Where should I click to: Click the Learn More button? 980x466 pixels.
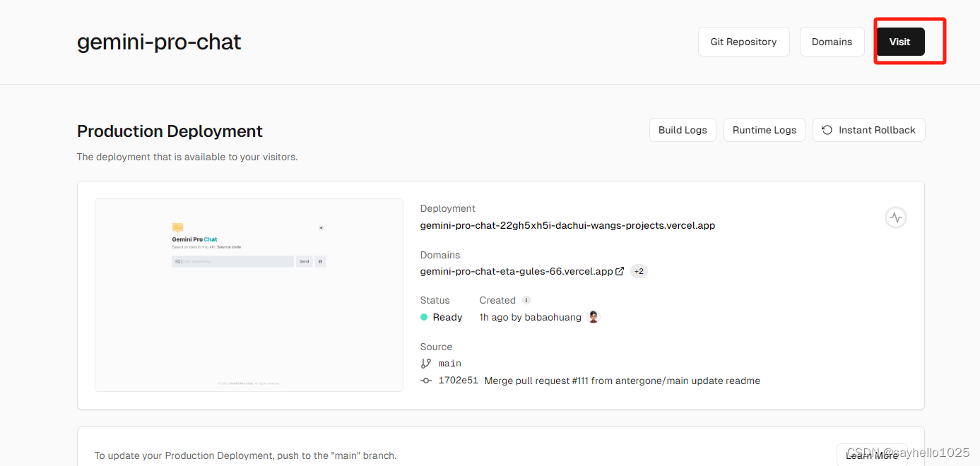point(872,455)
